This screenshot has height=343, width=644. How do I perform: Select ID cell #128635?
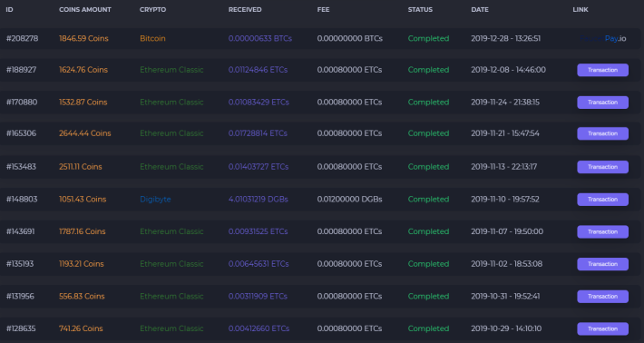click(21, 328)
